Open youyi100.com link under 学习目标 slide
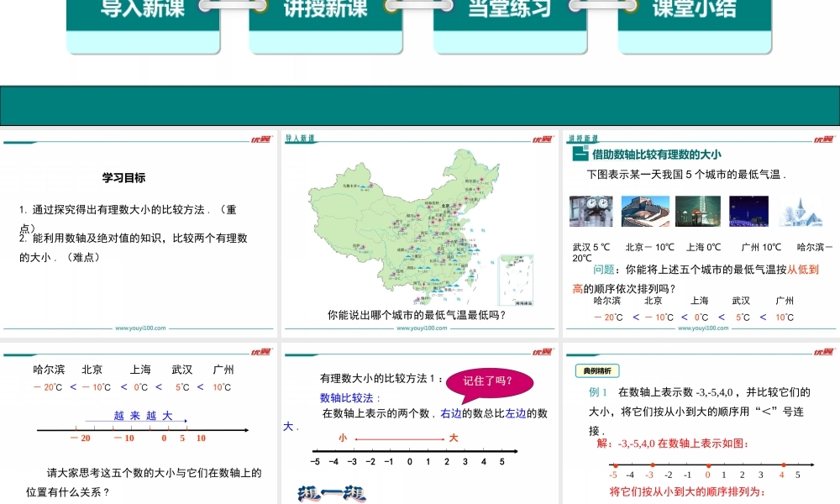 139,329
